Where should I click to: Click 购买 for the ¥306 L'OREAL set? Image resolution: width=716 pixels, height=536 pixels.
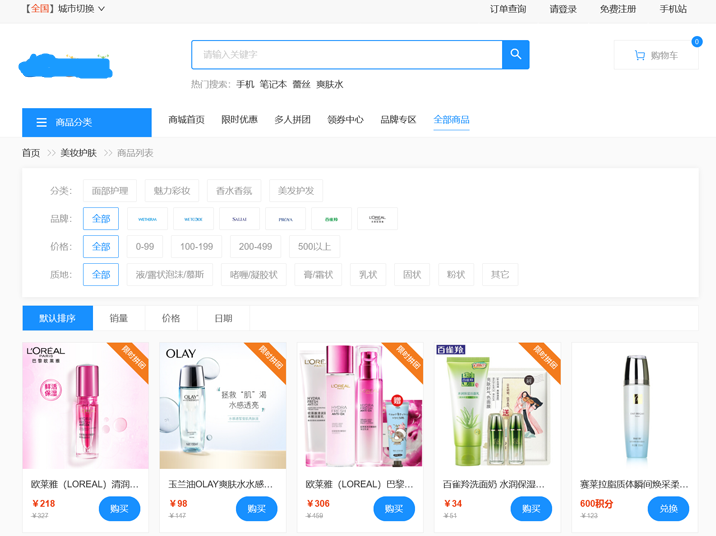[394, 509]
